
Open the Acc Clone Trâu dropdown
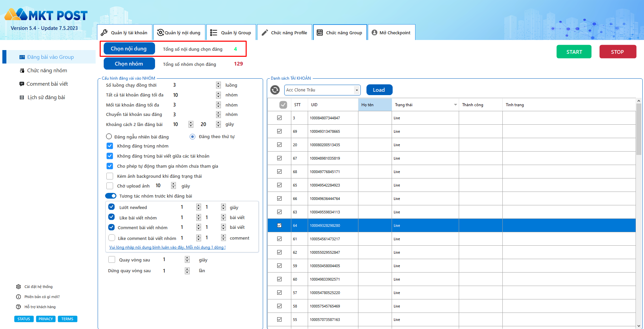pyautogui.click(x=357, y=90)
